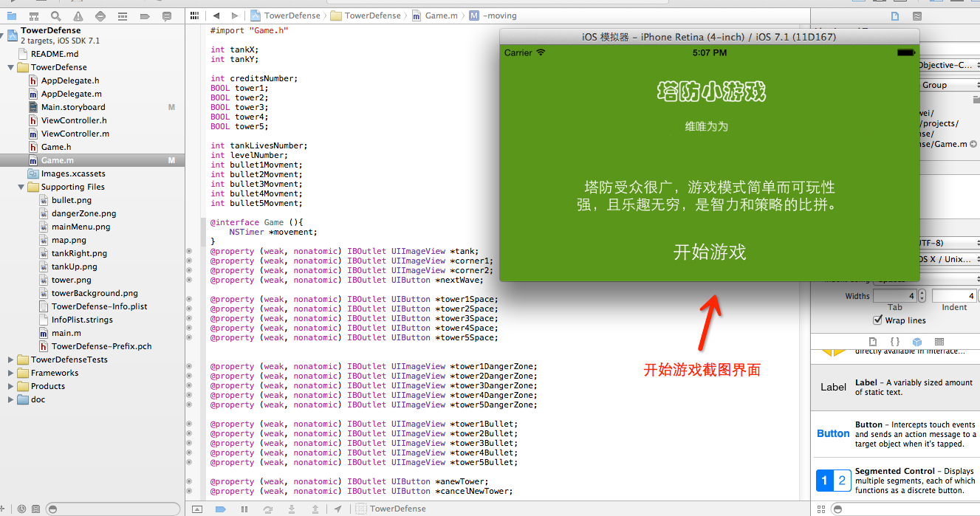Reveal Game.m path in Finder arrow
Screen dimensions: 980x516
[973, 145]
